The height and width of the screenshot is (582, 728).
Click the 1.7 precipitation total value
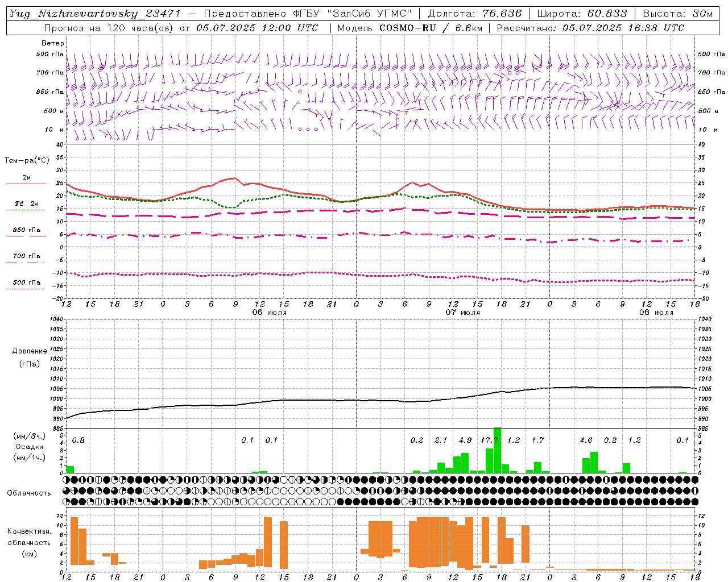click(x=537, y=440)
